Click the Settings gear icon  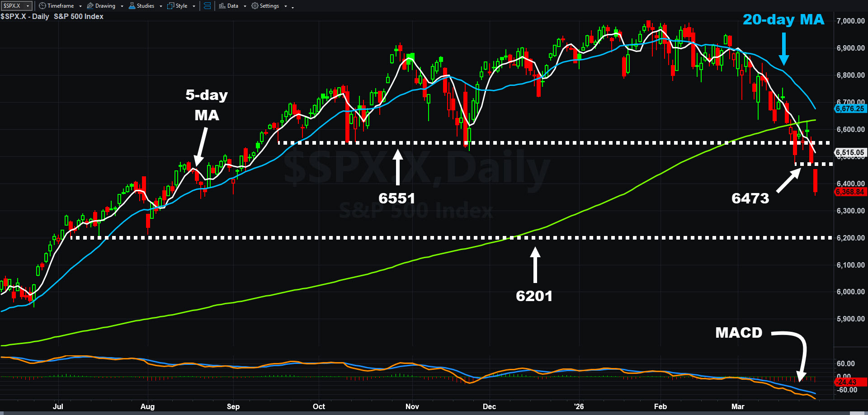click(x=255, y=6)
